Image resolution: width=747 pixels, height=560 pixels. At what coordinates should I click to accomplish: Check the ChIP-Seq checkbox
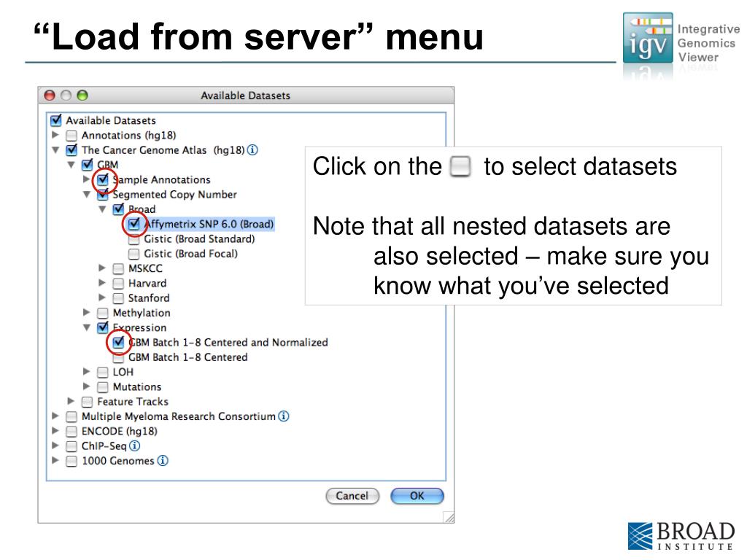(x=71, y=446)
